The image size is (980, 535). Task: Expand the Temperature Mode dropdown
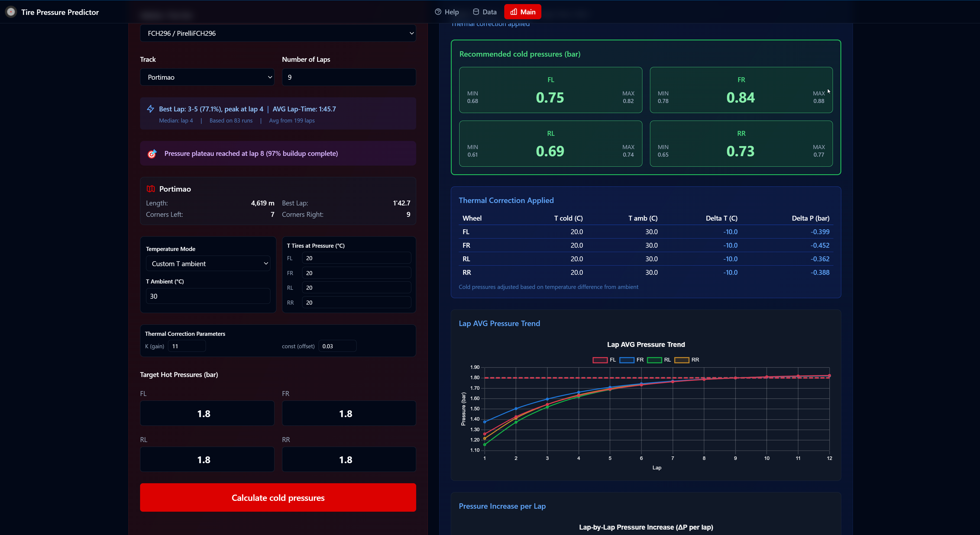coord(208,264)
